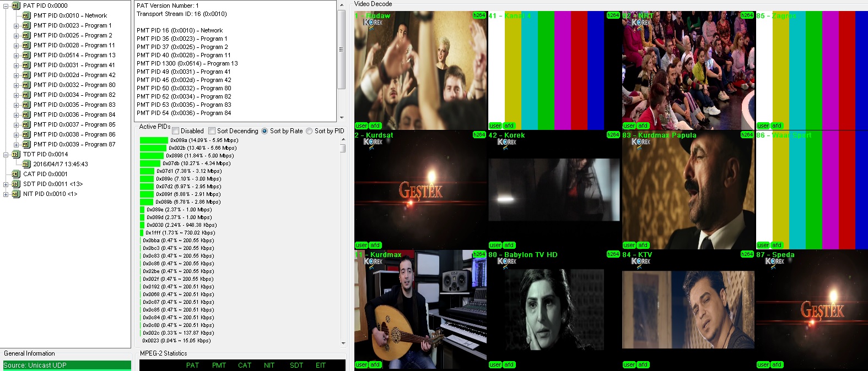Image resolution: width=868 pixels, height=371 pixels.
Task: Click the PMT icon for Program 82
Action: coord(26,95)
